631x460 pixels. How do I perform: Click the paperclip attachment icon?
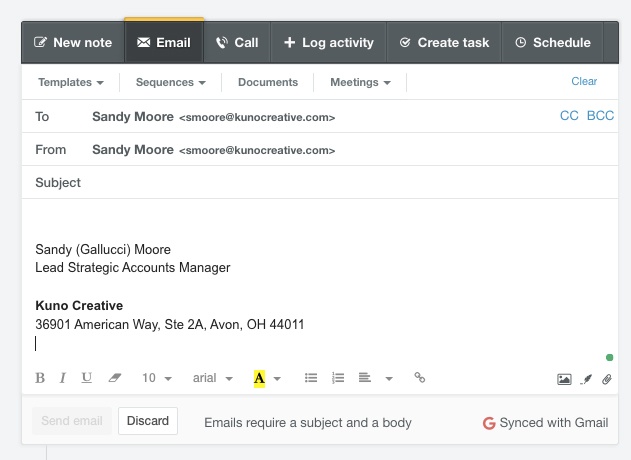pyautogui.click(x=607, y=379)
